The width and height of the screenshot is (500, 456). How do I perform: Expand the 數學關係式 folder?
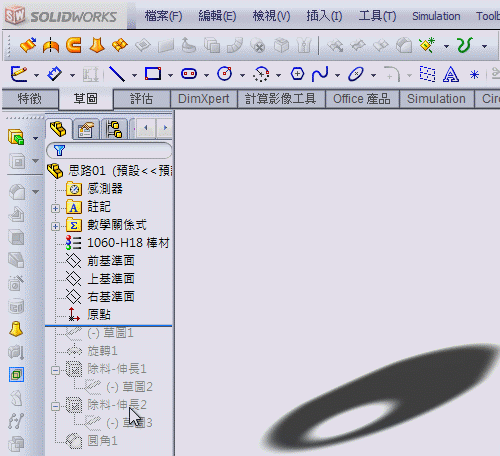tap(55, 227)
